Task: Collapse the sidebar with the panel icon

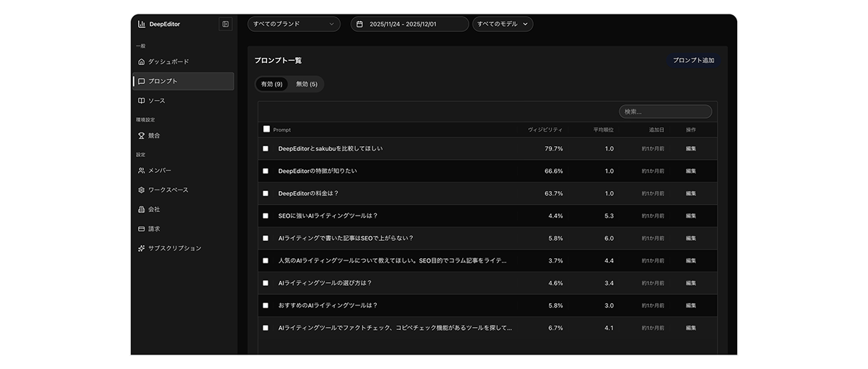Action: [226, 24]
